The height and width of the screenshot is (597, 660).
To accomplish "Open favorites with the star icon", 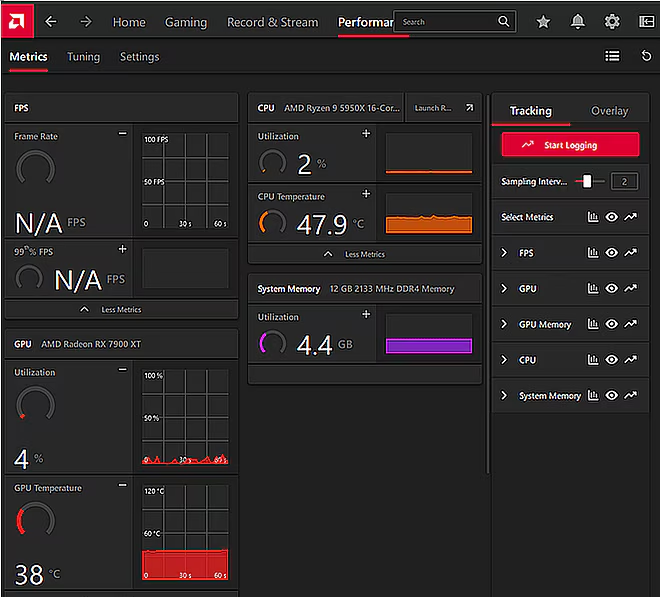I will point(543,21).
